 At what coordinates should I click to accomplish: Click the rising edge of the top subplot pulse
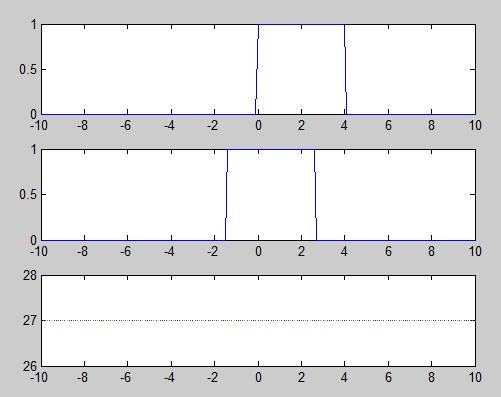[257, 69]
